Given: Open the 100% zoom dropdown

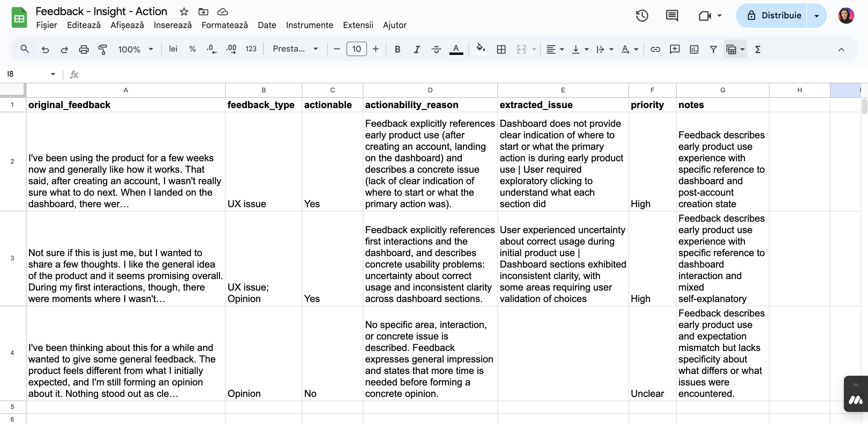Looking at the screenshot, I should click(135, 49).
